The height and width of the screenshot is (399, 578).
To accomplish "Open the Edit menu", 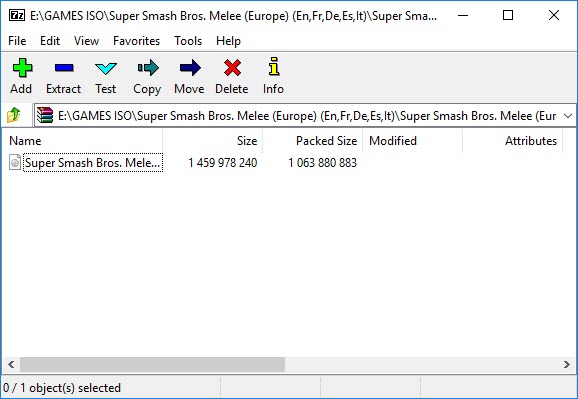I will click(x=50, y=41).
